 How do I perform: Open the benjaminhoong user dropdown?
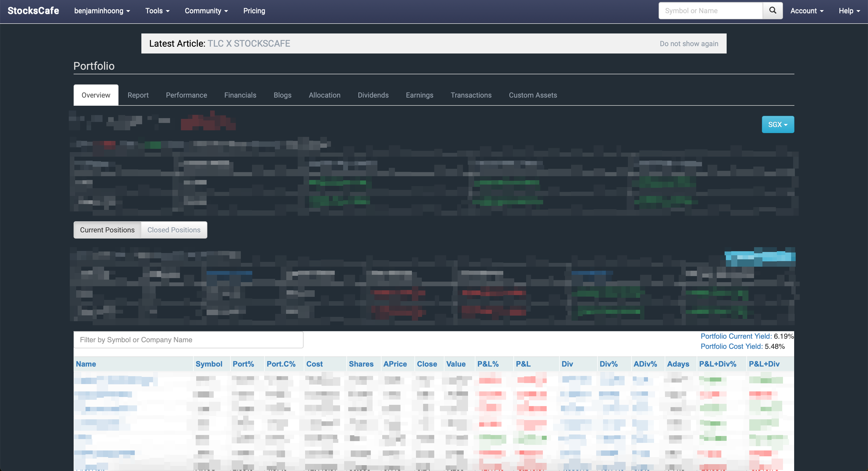click(x=102, y=11)
